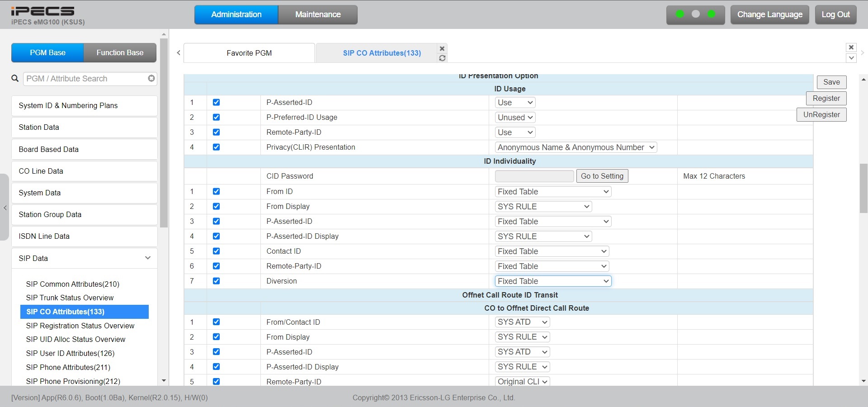The width and height of the screenshot is (868, 407).
Task: Click the search magnifier icon
Action: pos(15,79)
